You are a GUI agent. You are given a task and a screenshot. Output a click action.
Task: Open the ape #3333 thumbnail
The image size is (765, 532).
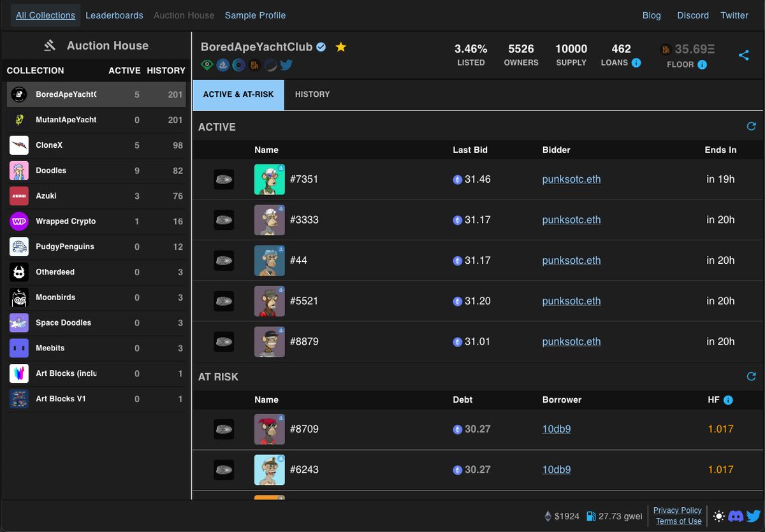point(269,220)
